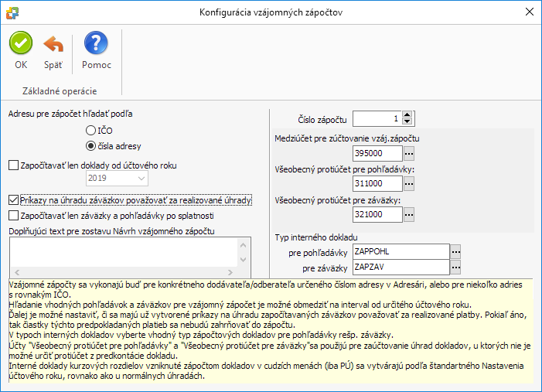Select the IČO radio option
This screenshot has height=392, width=542.
pos(90,131)
